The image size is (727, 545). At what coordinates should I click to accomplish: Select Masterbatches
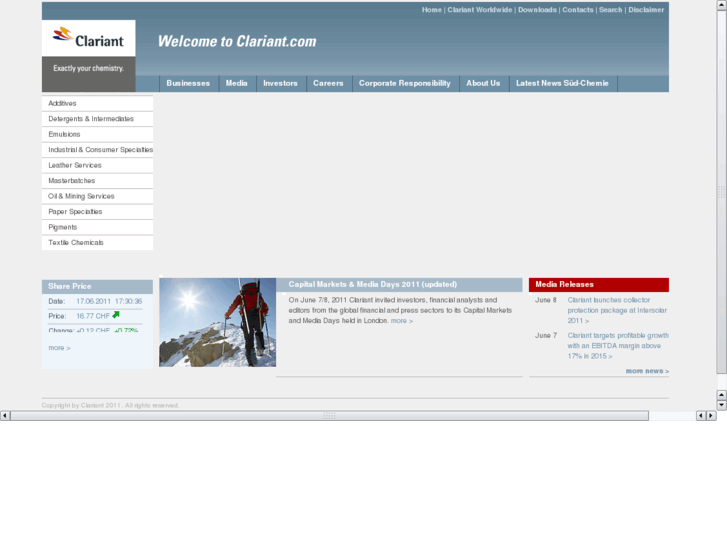pyautogui.click(x=97, y=180)
